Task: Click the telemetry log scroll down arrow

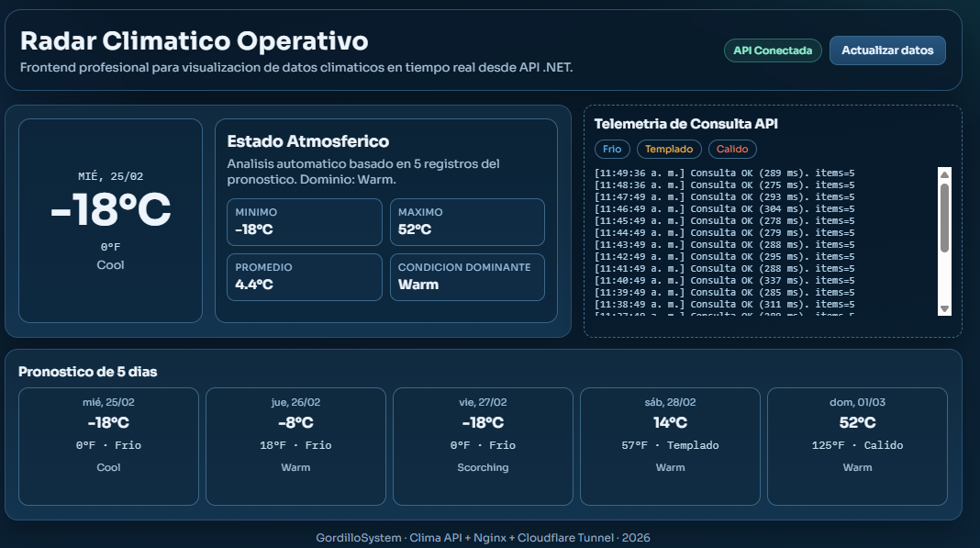Action: click(944, 308)
